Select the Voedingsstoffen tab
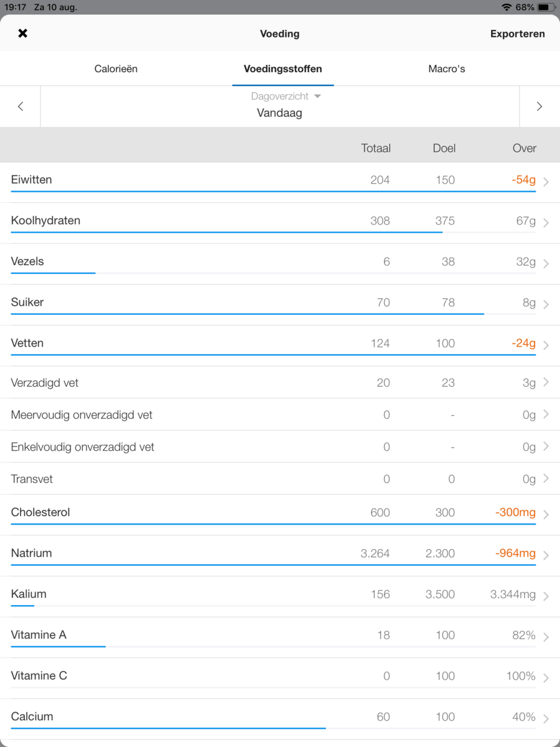 pos(283,69)
